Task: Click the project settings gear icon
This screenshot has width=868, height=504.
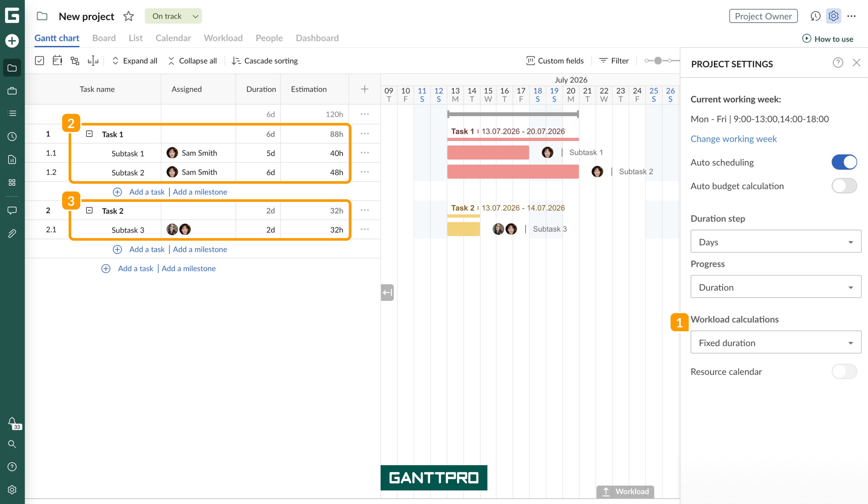Action: (833, 16)
